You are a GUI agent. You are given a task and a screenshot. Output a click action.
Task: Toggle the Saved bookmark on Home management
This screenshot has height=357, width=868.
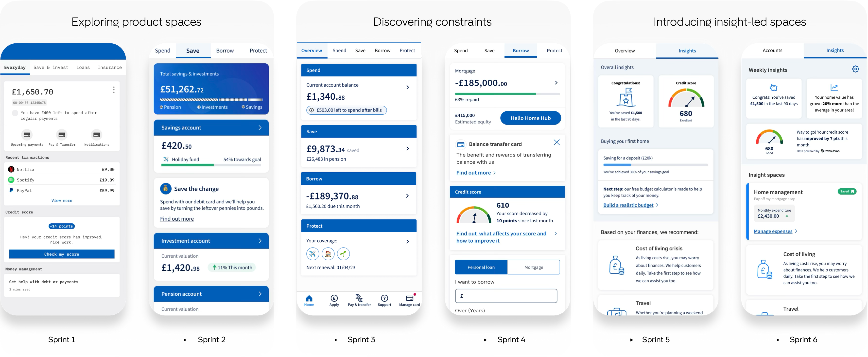point(847,192)
